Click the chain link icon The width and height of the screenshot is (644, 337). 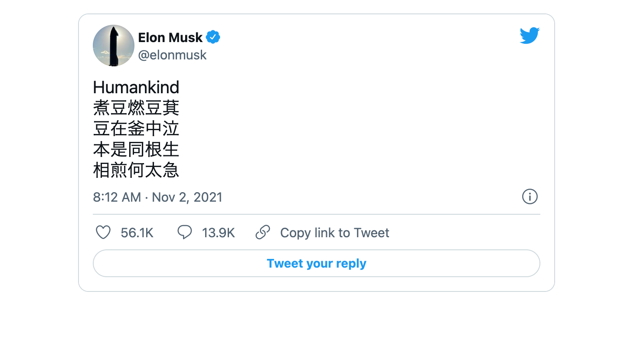pyautogui.click(x=263, y=232)
